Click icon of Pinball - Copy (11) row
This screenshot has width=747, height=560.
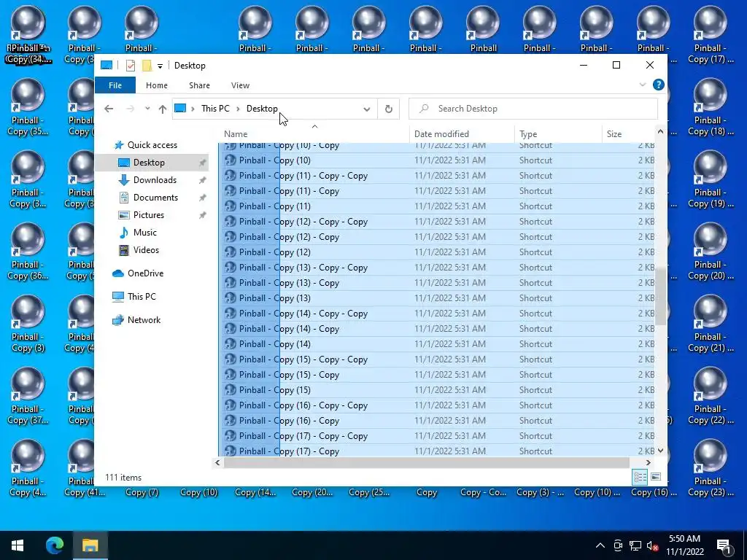pyautogui.click(x=231, y=206)
